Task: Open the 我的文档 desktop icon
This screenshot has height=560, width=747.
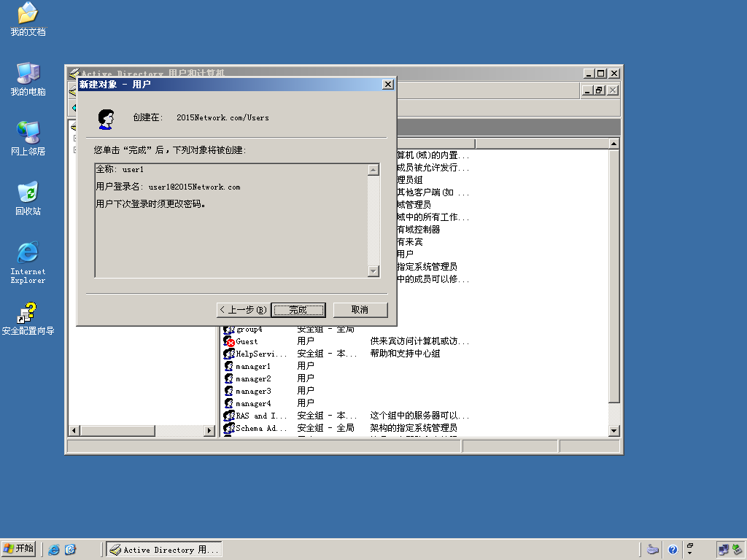Action: (x=28, y=20)
